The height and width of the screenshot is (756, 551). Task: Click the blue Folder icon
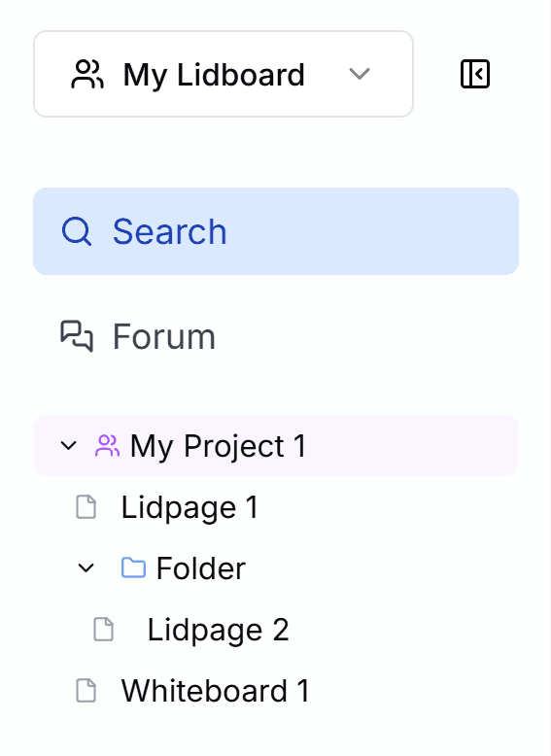click(x=133, y=567)
